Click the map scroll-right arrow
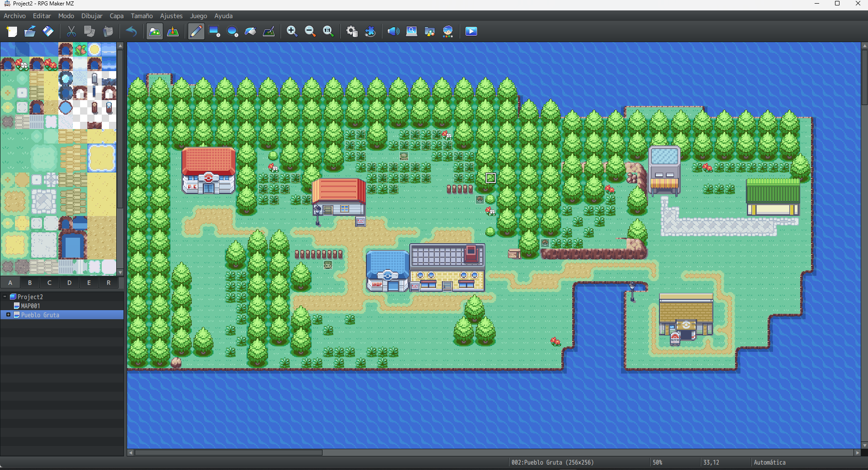 857,452
